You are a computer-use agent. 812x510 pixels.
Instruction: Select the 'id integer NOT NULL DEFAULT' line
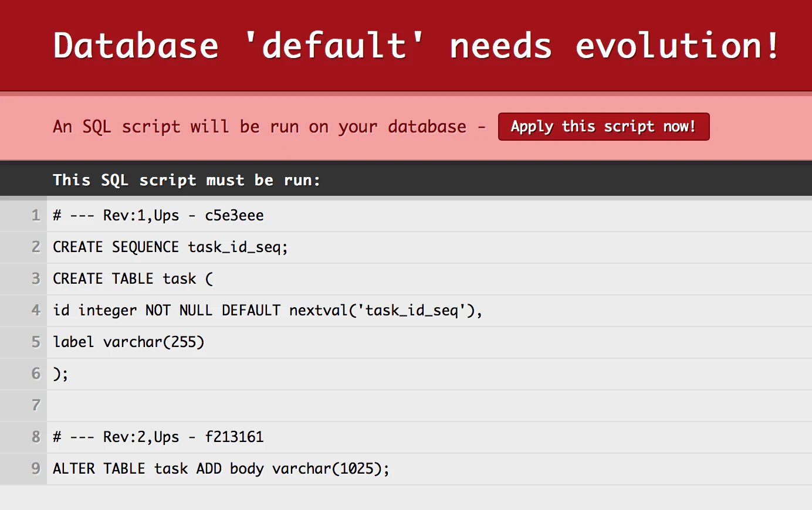tap(268, 311)
